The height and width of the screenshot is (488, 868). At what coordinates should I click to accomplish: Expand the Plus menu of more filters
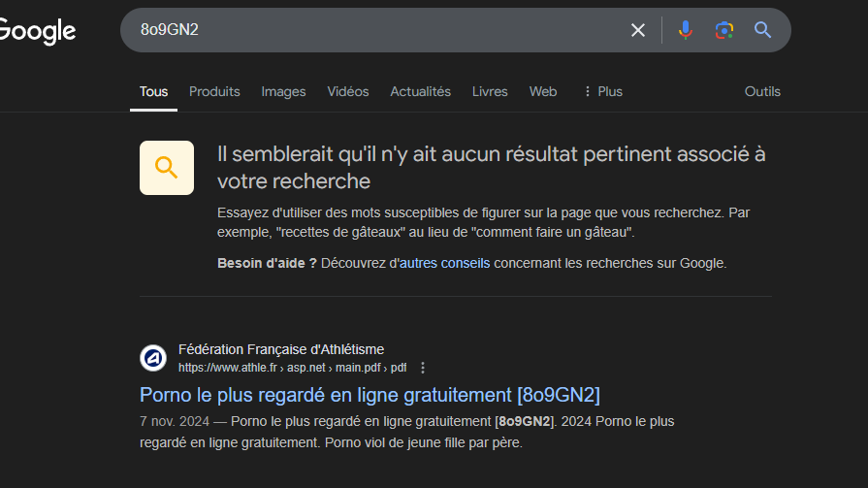(x=603, y=91)
